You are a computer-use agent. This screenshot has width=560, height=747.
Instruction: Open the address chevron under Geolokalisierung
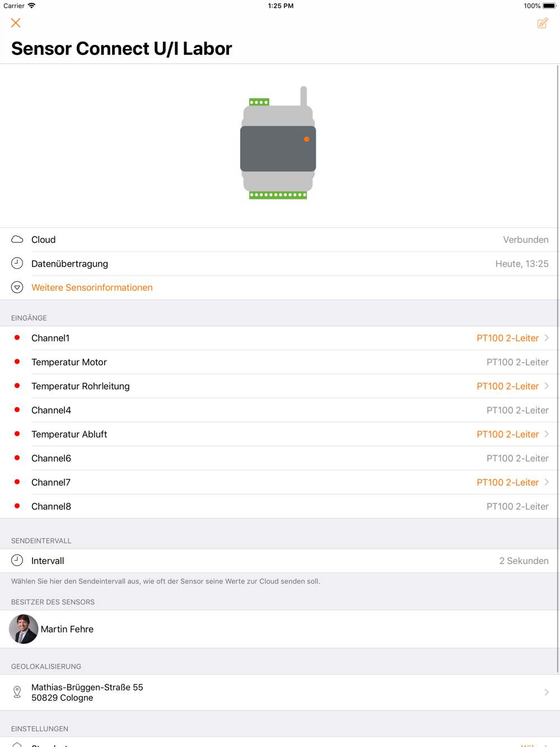point(547,692)
